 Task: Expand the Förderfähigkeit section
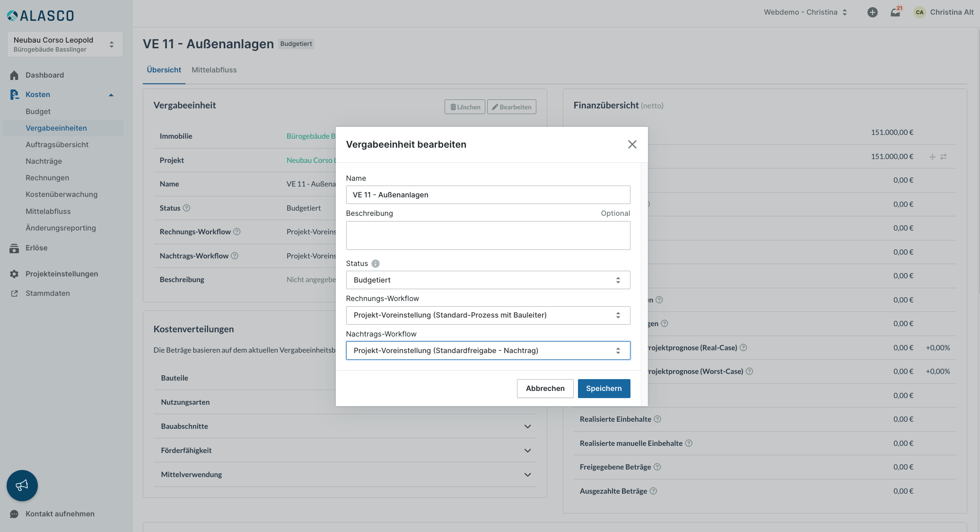[x=527, y=451]
